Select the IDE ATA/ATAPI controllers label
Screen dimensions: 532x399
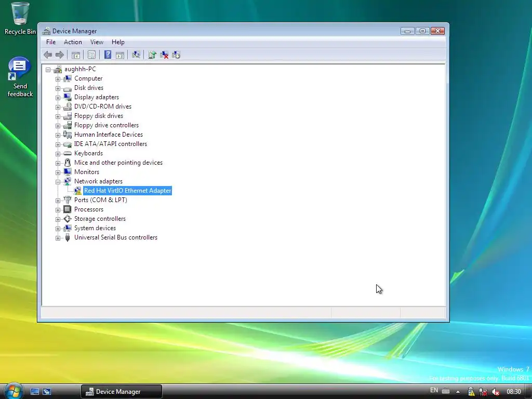tap(111, 144)
